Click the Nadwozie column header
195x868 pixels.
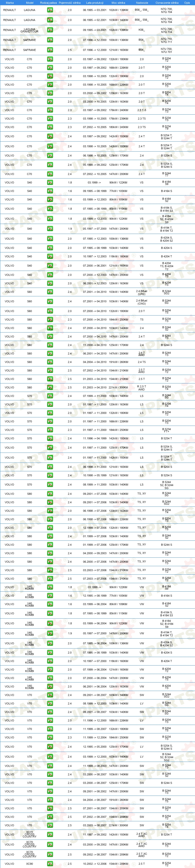coord(142,3)
